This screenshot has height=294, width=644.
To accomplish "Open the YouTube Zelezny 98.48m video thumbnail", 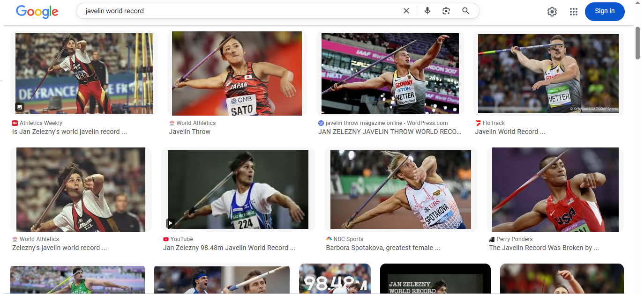I will point(238,190).
